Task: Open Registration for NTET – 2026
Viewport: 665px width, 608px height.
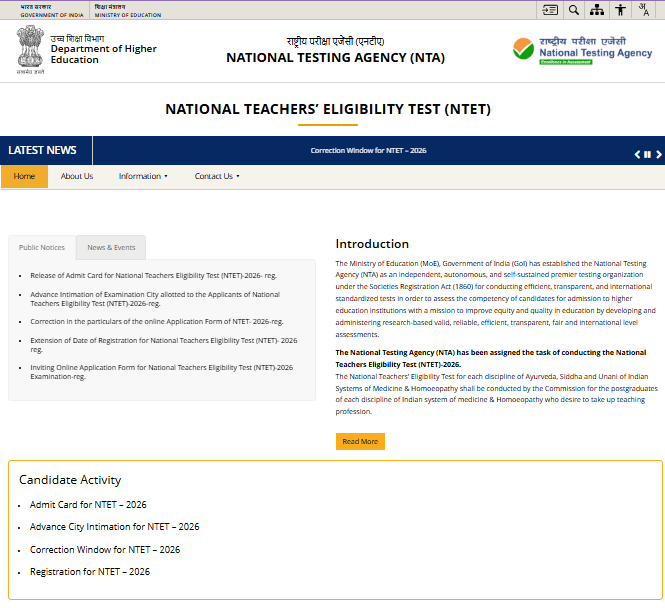Action: (90, 572)
